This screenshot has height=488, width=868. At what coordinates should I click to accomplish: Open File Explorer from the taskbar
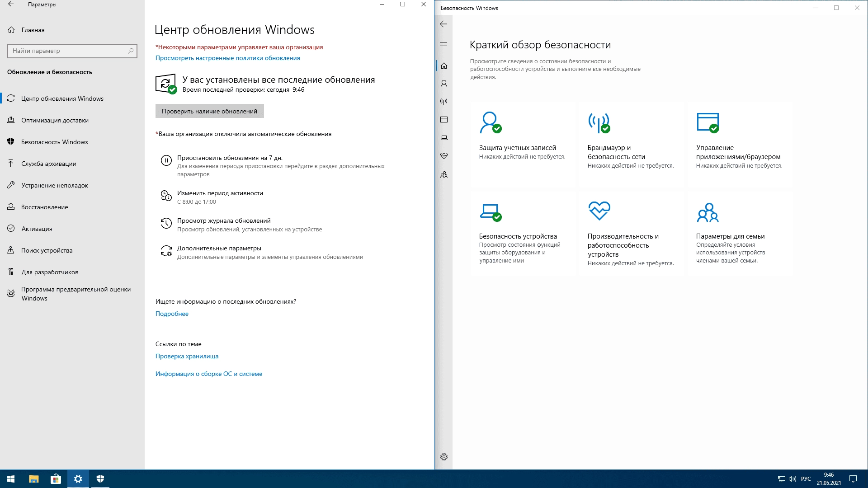tap(33, 479)
